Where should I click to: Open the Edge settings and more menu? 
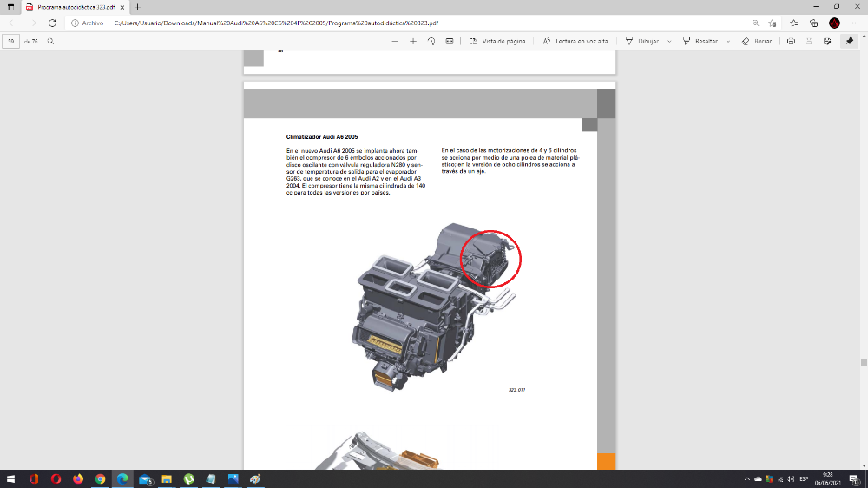click(855, 23)
